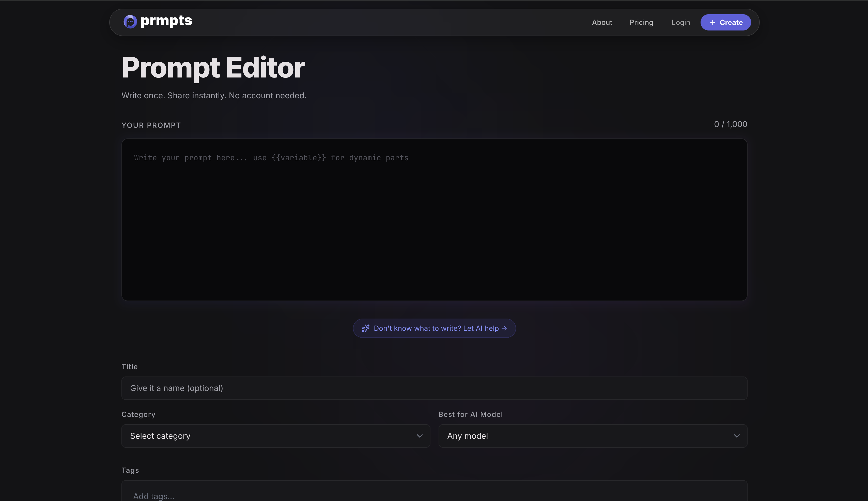The width and height of the screenshot is (868, 501).
Task: Open the Any model dropdown
Action: 593,436
